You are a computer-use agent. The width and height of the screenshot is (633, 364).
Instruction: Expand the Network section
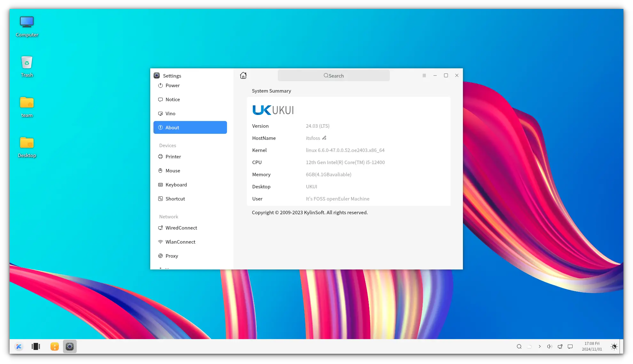[169, 216]
